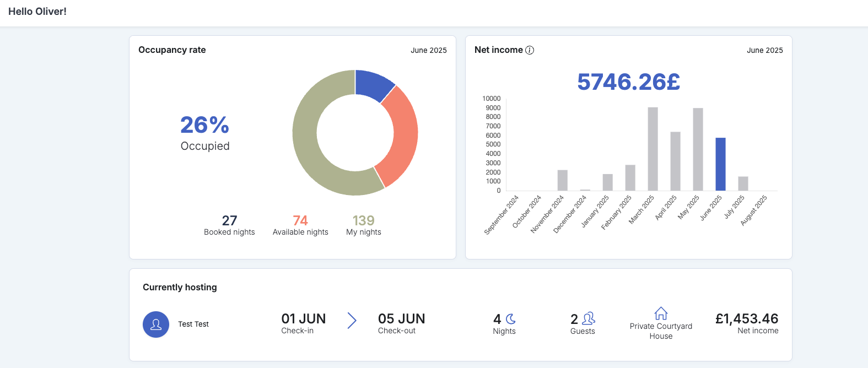Click the Test Test guest name

point(193,324)
